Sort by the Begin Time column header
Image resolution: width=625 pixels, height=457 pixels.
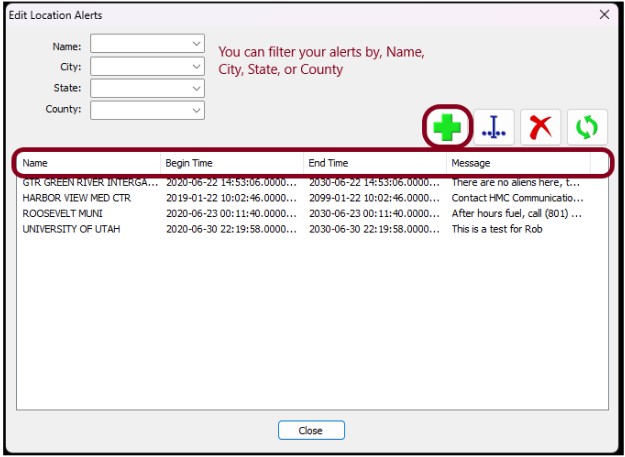click(x=232, y=163)
